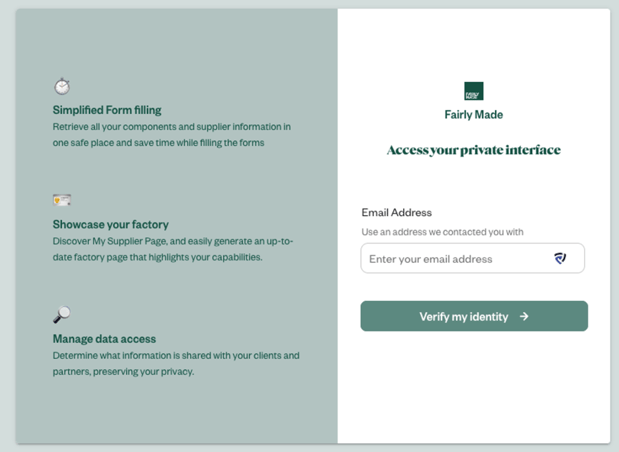Click the description about information shared with clients
This screenshot has height=452, width=619.
click(175, 363)
